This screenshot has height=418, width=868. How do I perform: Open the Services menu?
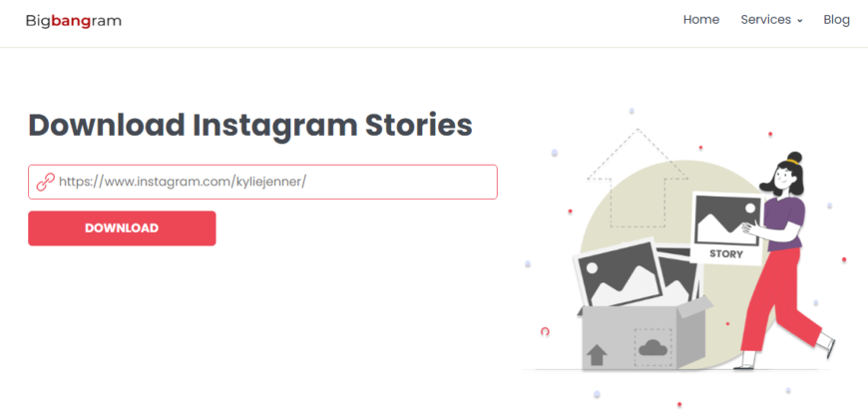pos(771,20)
